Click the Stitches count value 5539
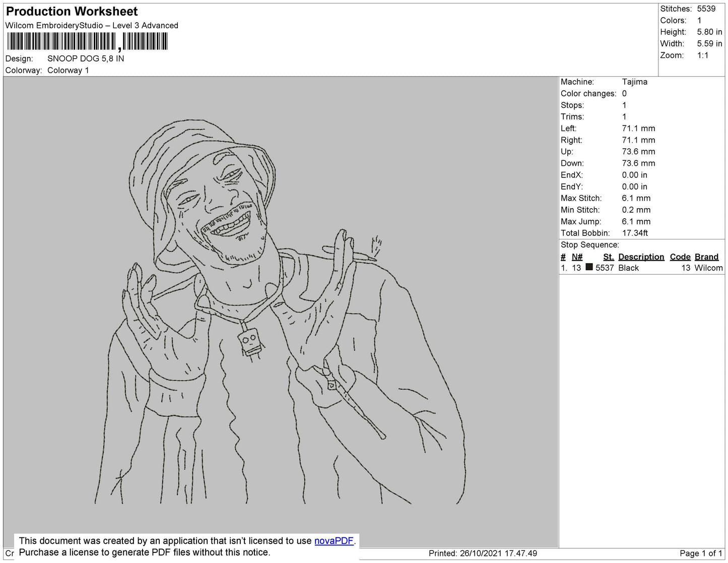Viewport: 728px width, 563px height. pyautogui.click(x=706, y=9)
